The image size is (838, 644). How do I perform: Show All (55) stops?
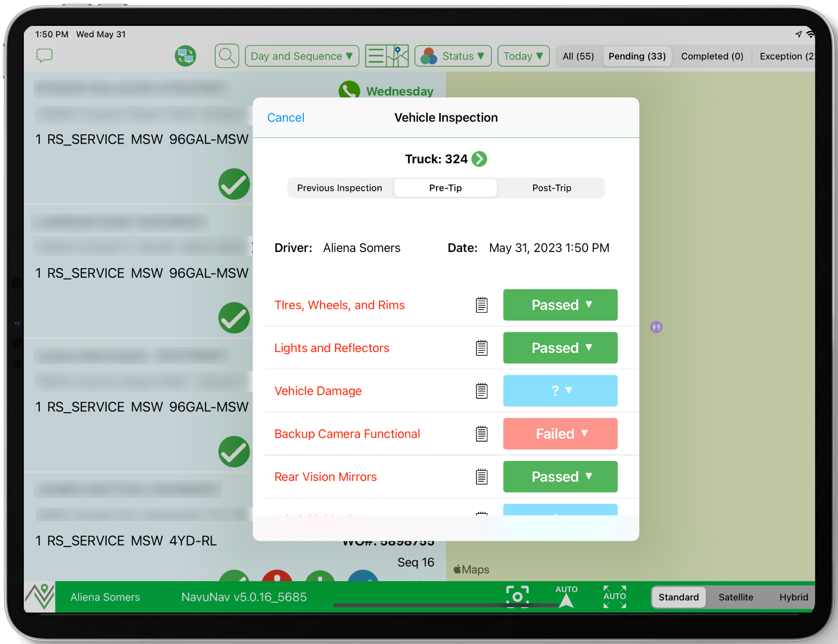pos(578,56)
